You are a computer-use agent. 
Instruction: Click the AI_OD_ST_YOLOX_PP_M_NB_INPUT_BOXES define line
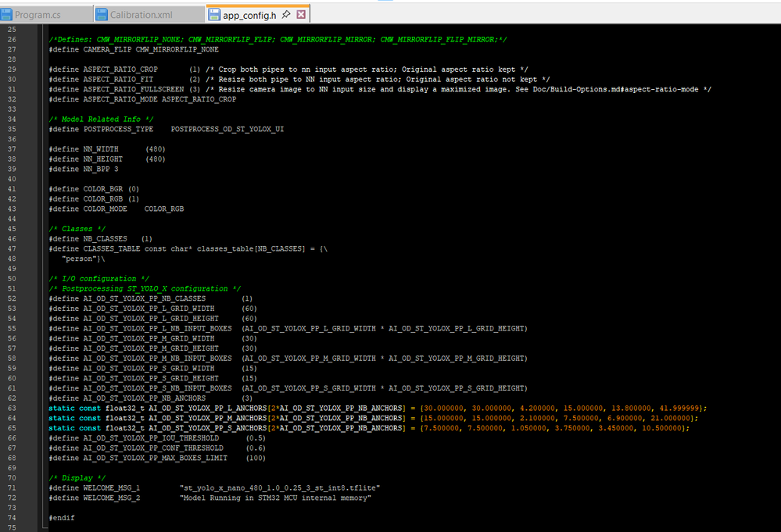pos(288,358)
